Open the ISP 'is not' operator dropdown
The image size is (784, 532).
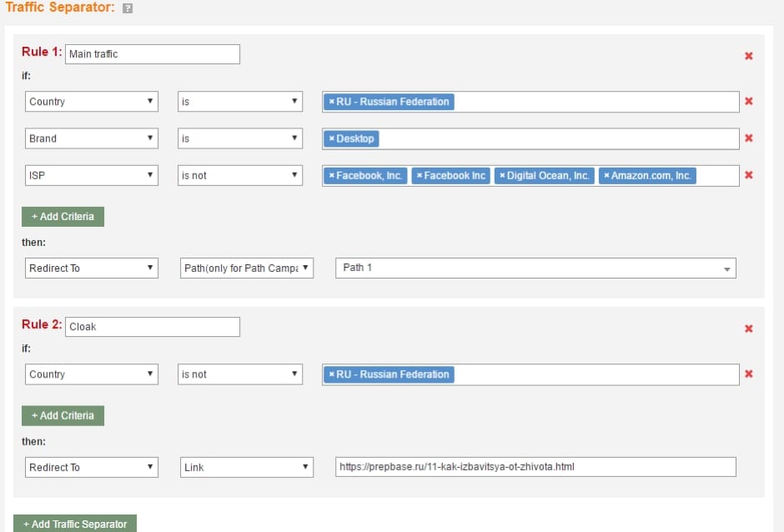240,175
